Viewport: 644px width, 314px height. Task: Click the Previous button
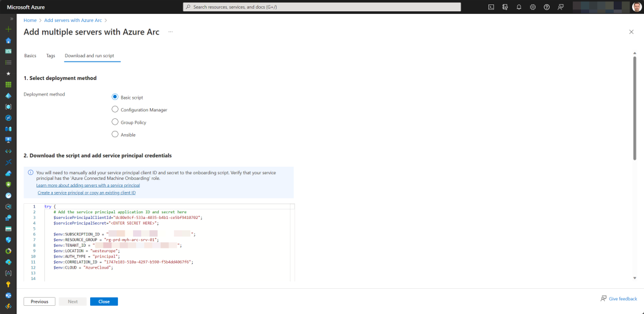coord(40,301)
